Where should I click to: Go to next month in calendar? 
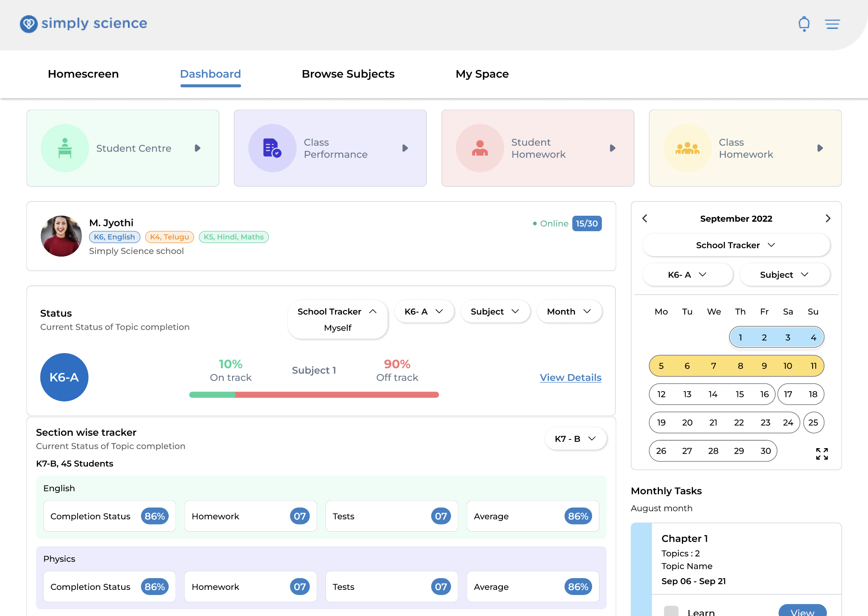[828, 219]
